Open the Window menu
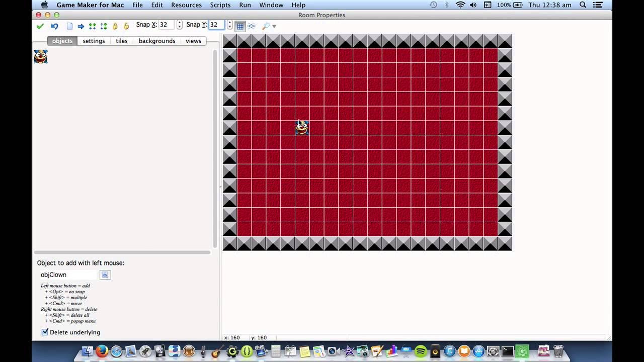644x362 pixels. coord(271,5)
